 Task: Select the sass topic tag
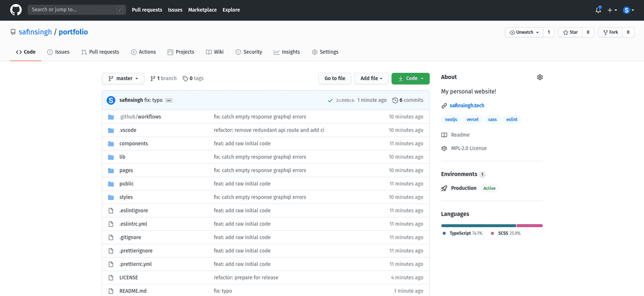493,120
